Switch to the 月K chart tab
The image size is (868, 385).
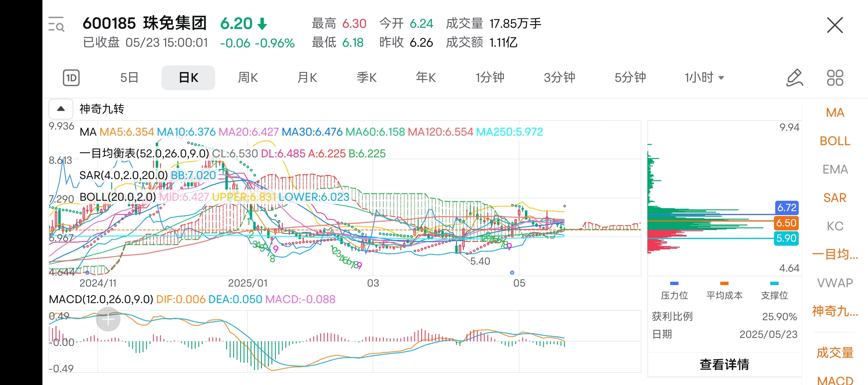[x=307, y=78]
